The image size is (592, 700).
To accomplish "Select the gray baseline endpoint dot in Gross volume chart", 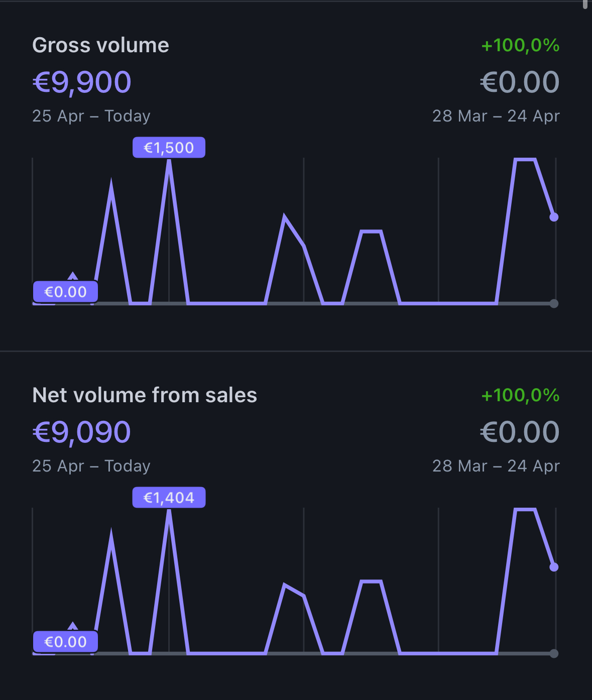I will click(x=554, y=303).
